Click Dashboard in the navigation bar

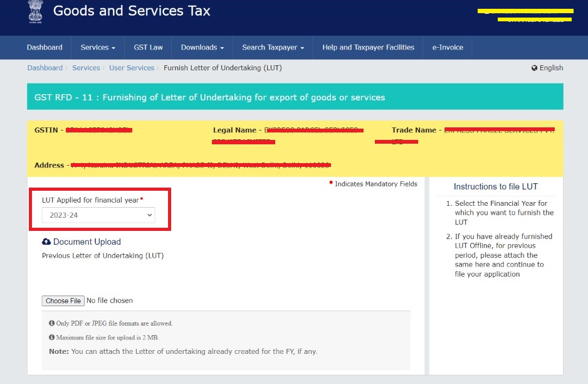click(45, 47)
